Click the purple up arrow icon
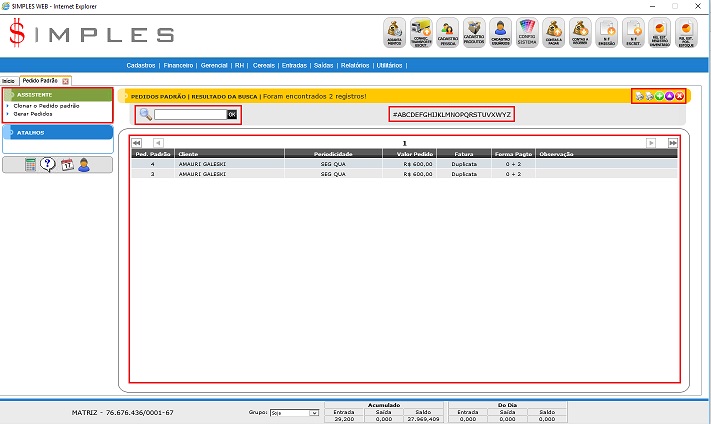The height and width of the screenshot is (424, 711). pyautogui.click(x=669, y=96)
